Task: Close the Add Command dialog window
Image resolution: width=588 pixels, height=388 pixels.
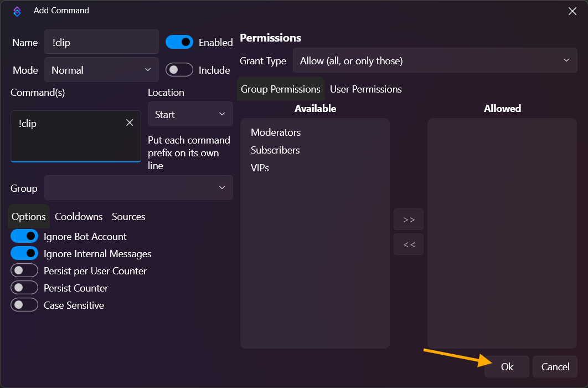Action: tap(572, 11)
